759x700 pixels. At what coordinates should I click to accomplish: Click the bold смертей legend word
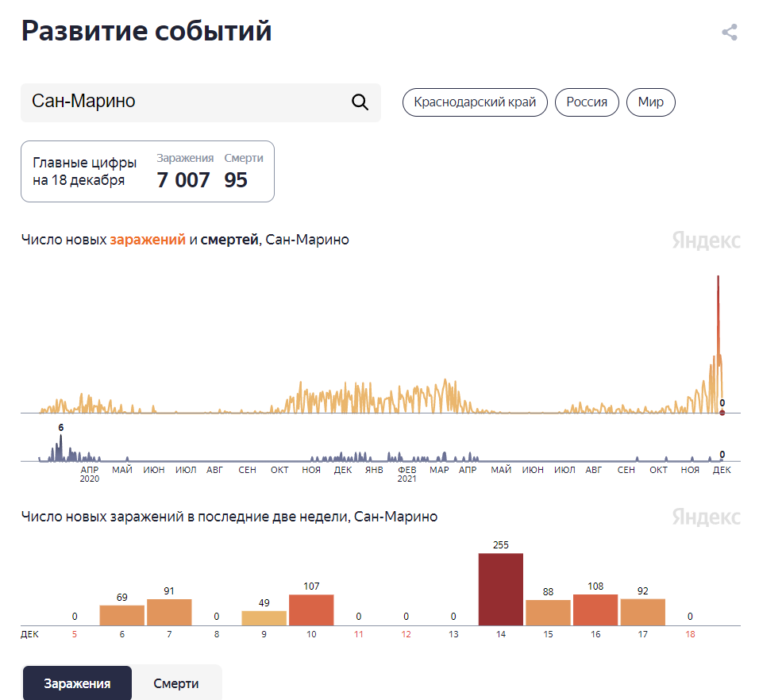229,240
